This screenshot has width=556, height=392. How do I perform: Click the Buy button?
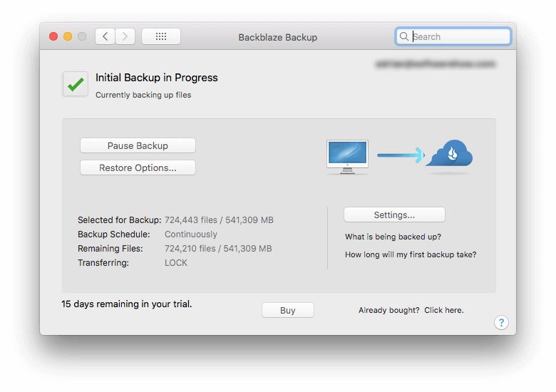pos(287,311)
